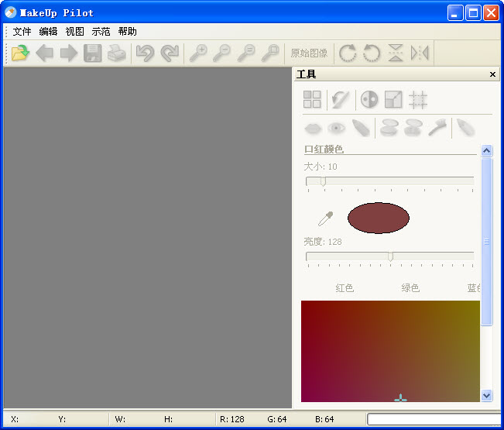
Task: Click the undo arrow icon
Action: [x=145, y=53]
